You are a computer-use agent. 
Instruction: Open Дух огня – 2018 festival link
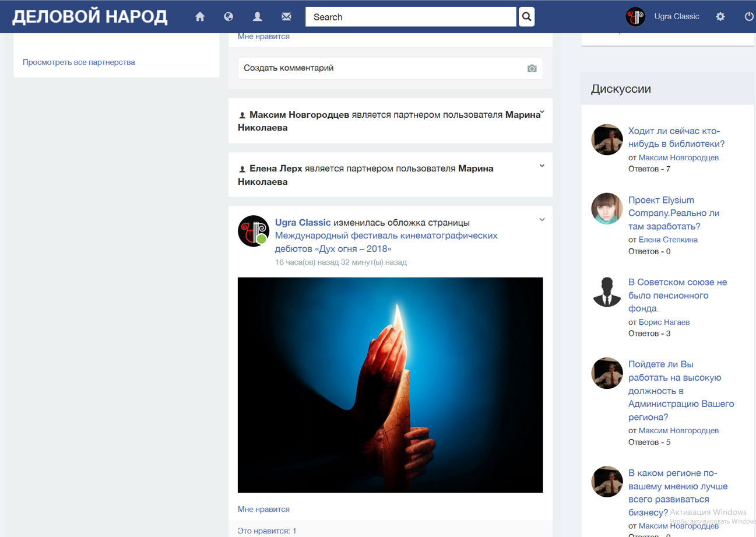coord(386,243)
